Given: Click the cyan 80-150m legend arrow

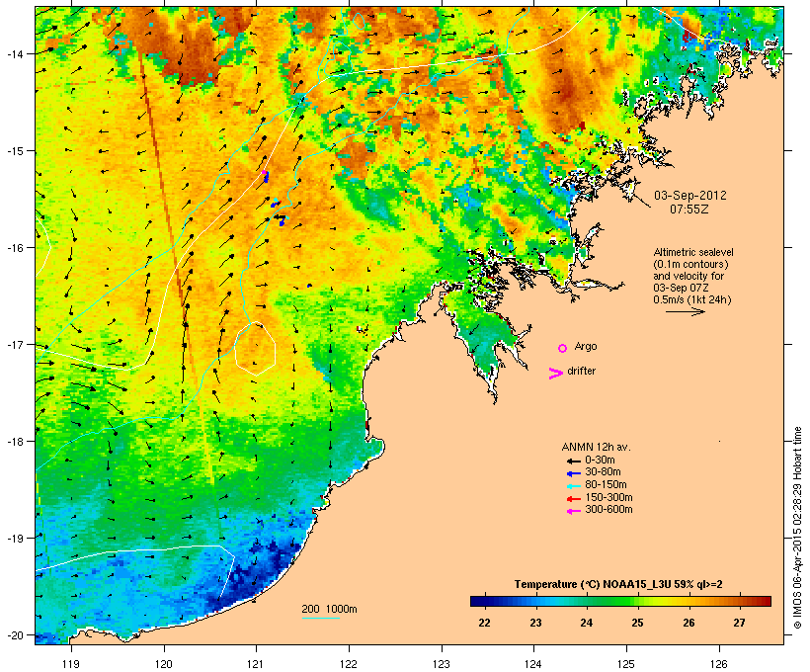Looking at the screenshot, I should coord(574,486).
